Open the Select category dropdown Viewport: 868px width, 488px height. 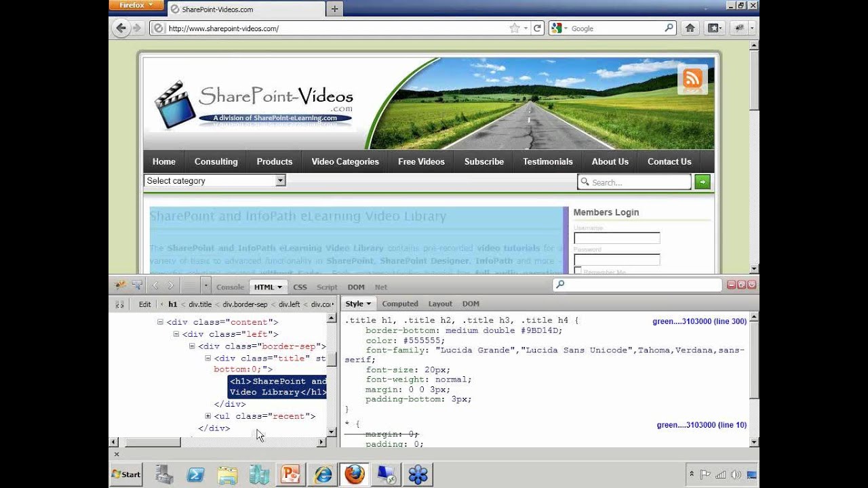pyautogui.click(x=215, y=181)
